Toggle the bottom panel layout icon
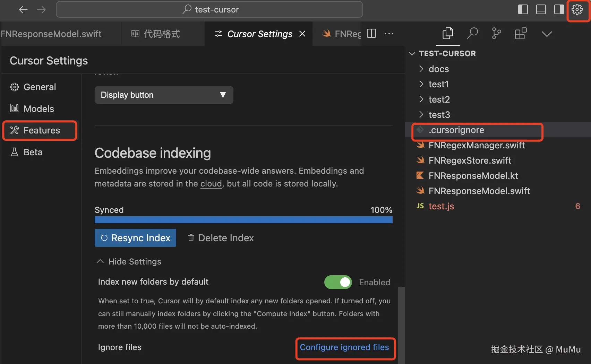591x364 pixels. [541, 10]
